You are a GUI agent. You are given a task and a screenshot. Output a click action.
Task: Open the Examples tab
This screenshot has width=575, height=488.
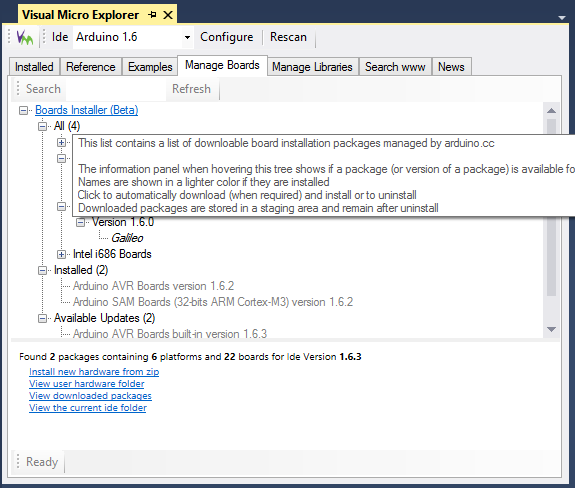coord(150,67)
